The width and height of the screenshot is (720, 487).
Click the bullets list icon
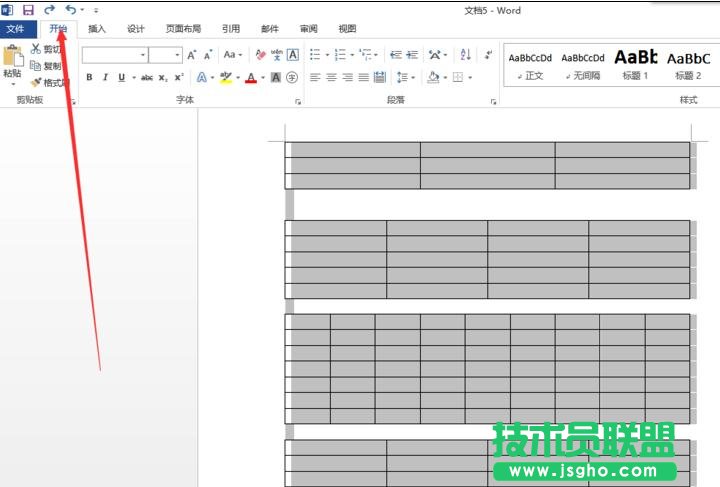coord(315,55)
